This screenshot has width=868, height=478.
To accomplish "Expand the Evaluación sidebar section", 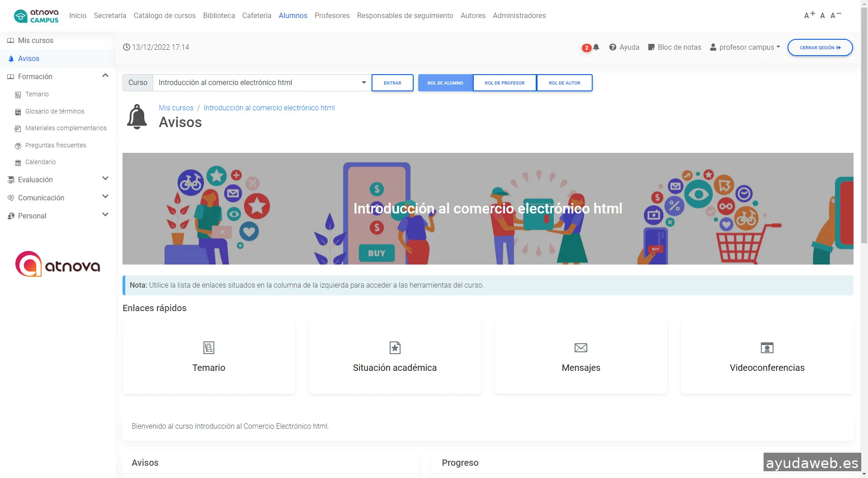I will 105,179.
